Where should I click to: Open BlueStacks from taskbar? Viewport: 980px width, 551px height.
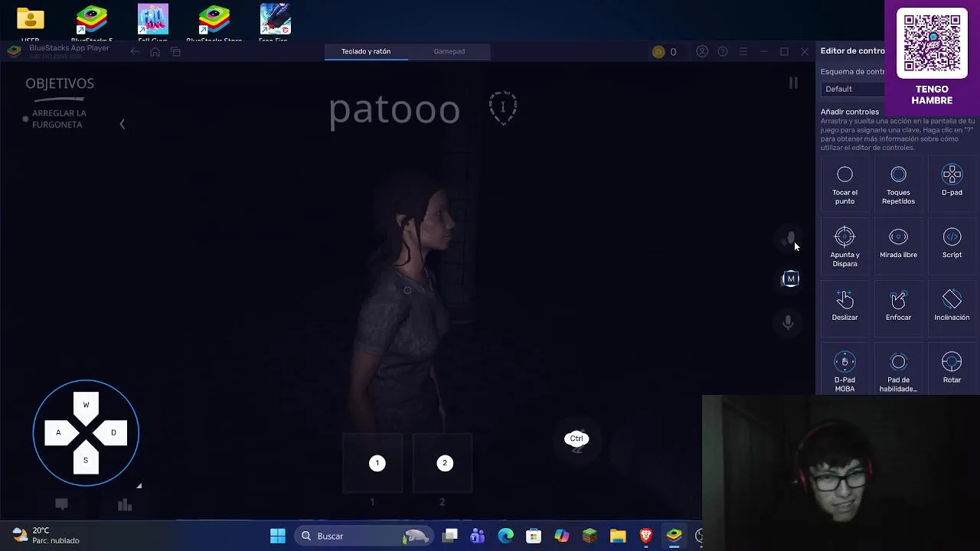click(674, 536)
